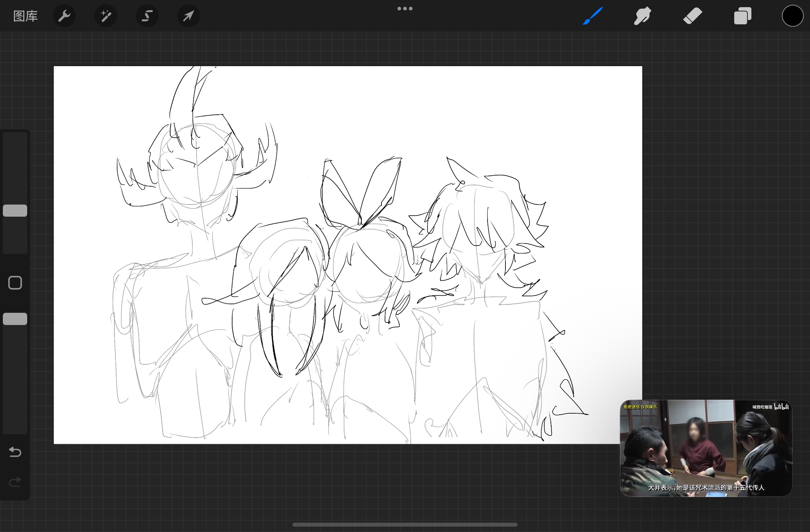
Task: Tap the square modify button in sidebar
Action: [x=15, y=283]
